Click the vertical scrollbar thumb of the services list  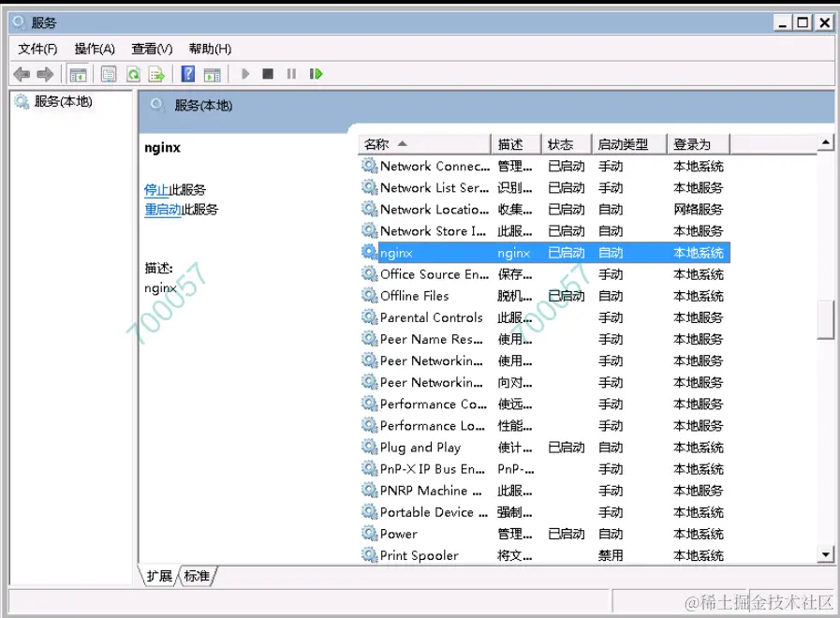coord(826,319)
